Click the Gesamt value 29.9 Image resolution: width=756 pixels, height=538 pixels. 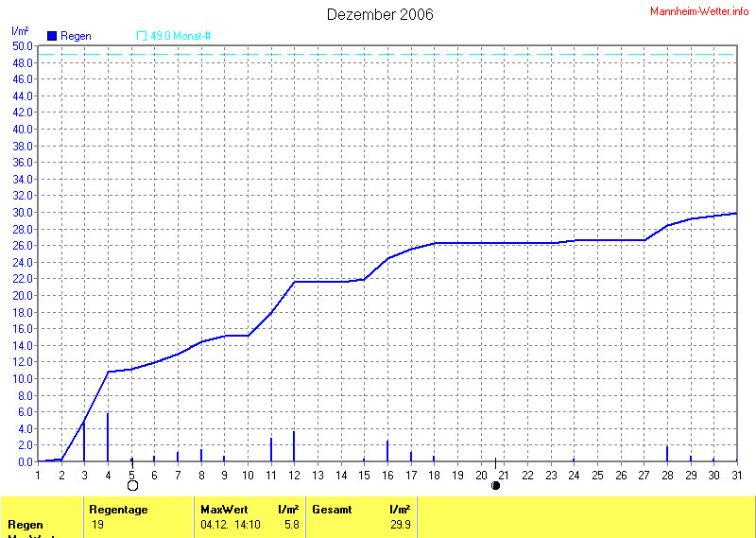[400, 524]
